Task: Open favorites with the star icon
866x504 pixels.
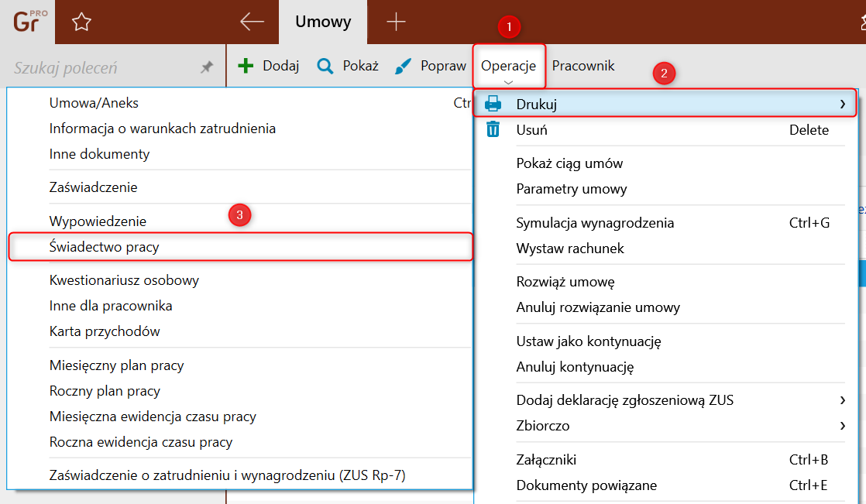Action: point(81,22)
